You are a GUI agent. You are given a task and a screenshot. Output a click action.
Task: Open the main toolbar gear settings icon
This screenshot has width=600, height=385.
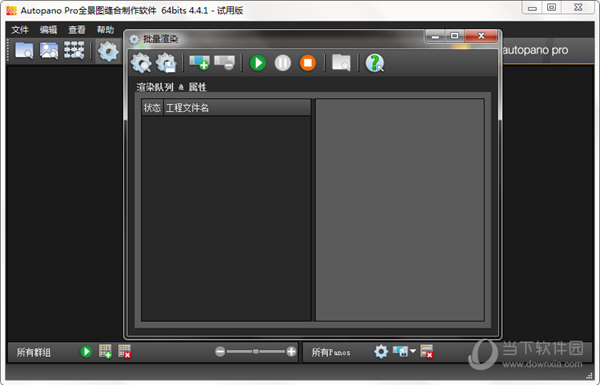pyautogui.click(x=108, y=51)
